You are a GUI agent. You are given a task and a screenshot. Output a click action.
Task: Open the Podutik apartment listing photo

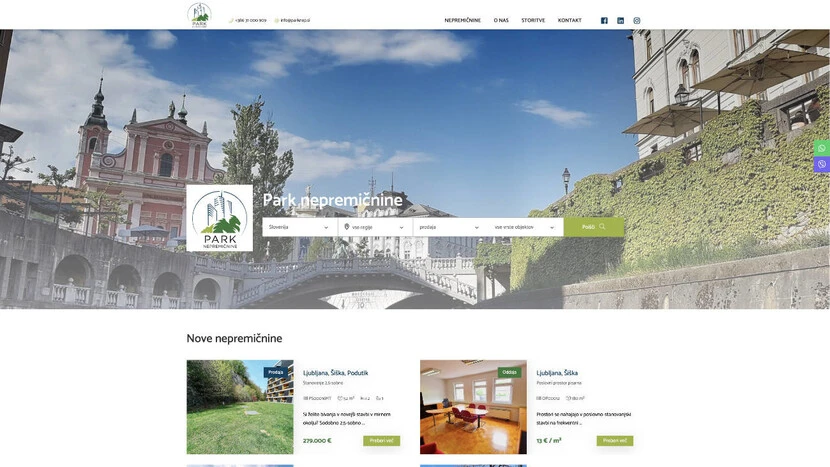[x=240, y=407]
